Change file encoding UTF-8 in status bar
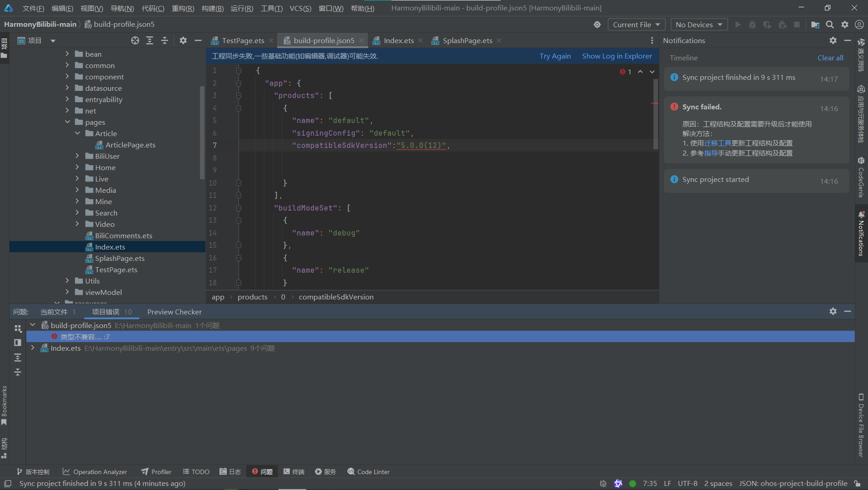868x490 pixels. pos(688,484)
